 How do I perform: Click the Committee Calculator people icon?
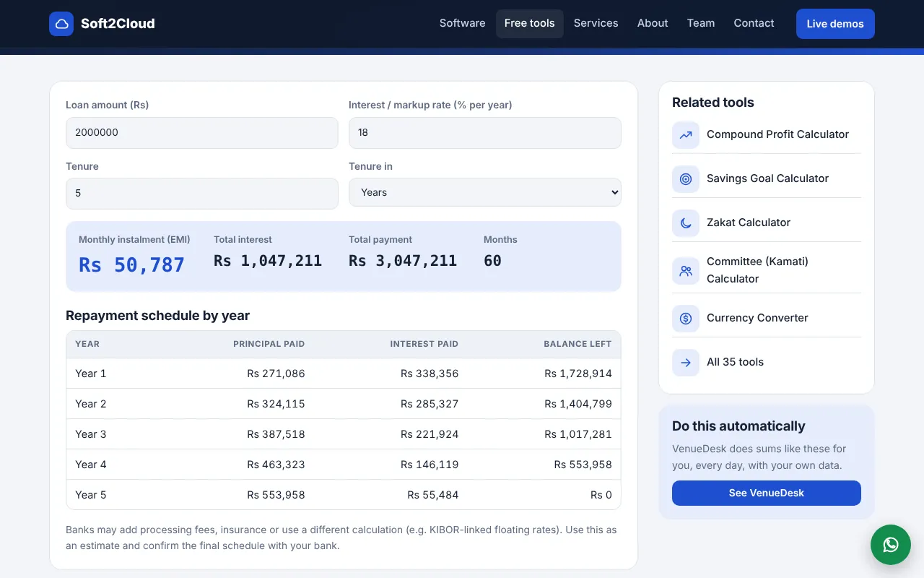point(686,271)
